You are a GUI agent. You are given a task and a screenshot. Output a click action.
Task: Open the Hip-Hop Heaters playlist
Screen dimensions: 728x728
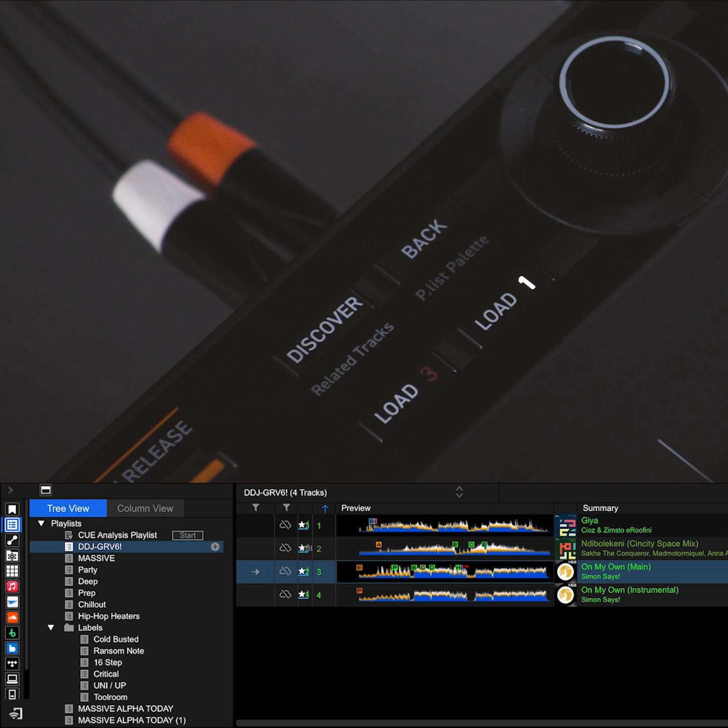click(x=109, y=616)
